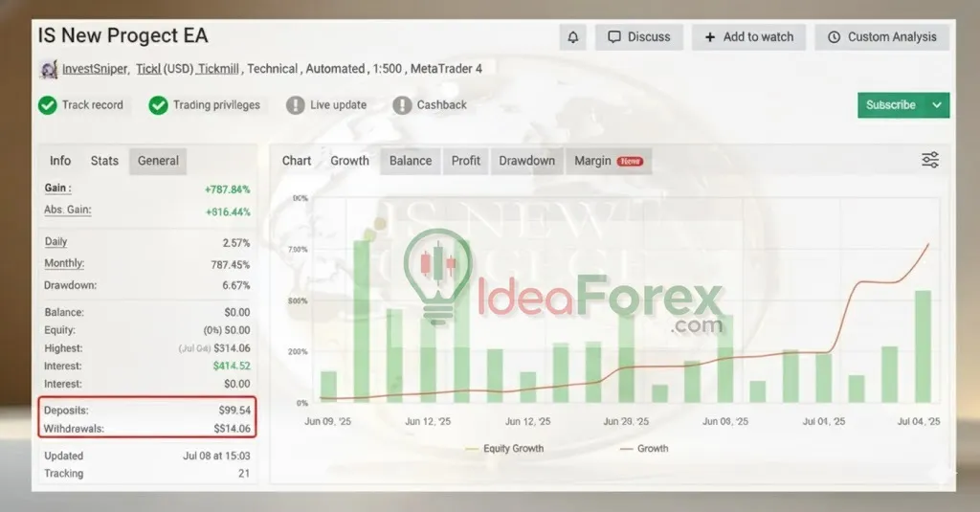Click the Trading privileges green checkmark icon
Image resolution: width=980 pixels, height=512 pixels.
pos(158,105)
